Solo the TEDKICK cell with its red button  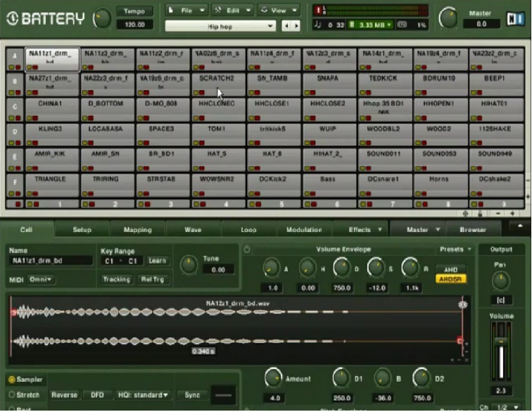pyautogui.click(x=368, y=93)
